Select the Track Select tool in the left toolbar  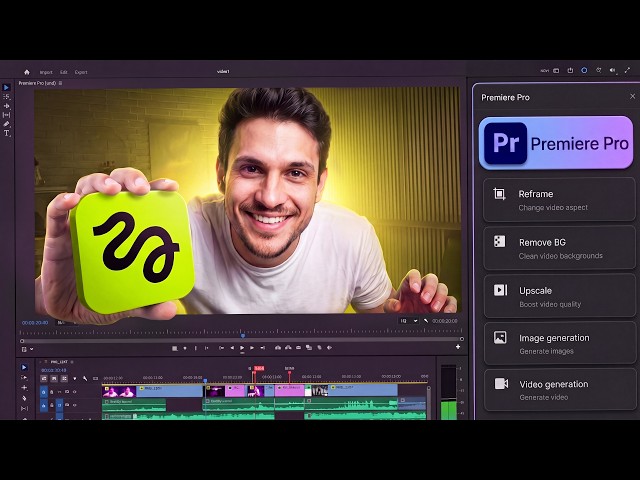pyautogui.click(x=6, y=97)
